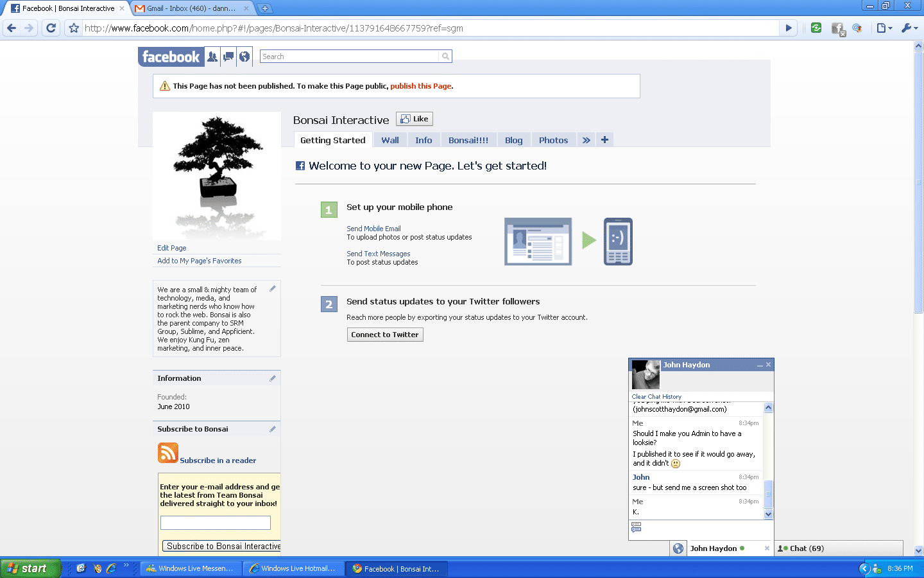
Task: Reload the page with refresh button
Action: tap(51, 28)
